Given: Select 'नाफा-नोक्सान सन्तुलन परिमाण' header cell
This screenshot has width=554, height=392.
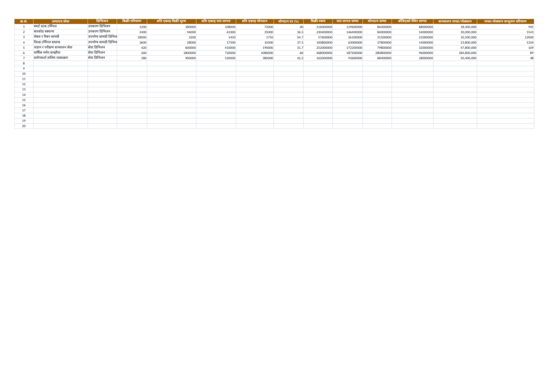Looking at the screenshot, I should tap(505, 21).
